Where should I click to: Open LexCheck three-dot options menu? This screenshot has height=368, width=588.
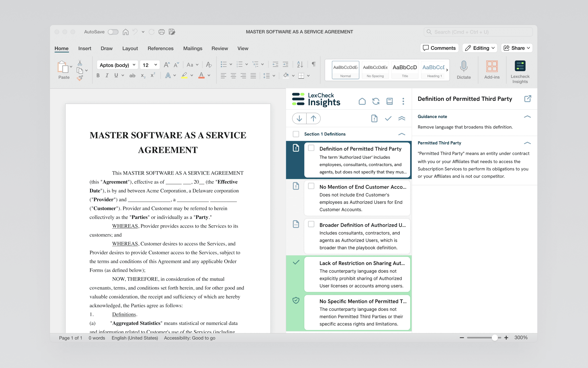tap(403, 101)
